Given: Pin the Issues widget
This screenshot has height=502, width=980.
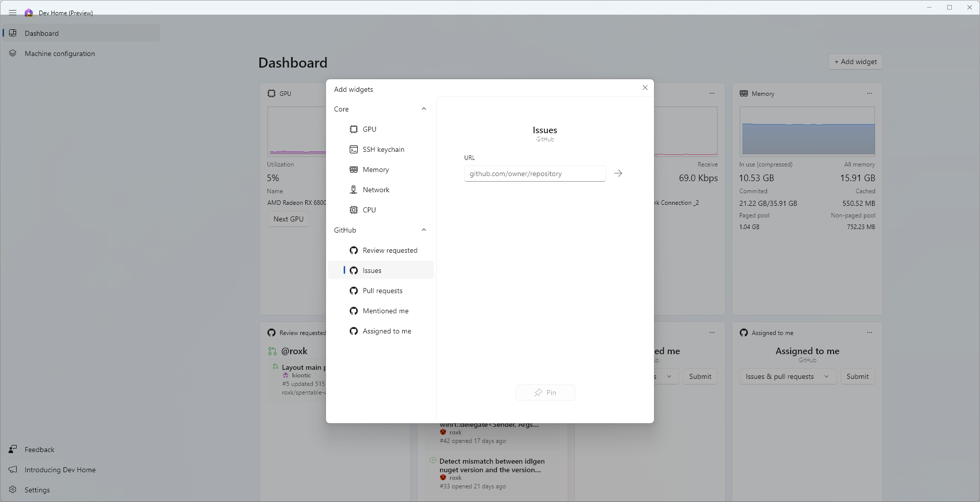Looking at the screenshot, I should [545, 392].
